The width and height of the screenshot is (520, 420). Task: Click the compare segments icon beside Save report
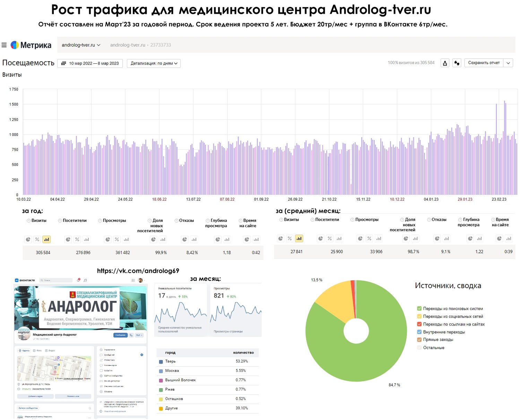click(457, 63)
